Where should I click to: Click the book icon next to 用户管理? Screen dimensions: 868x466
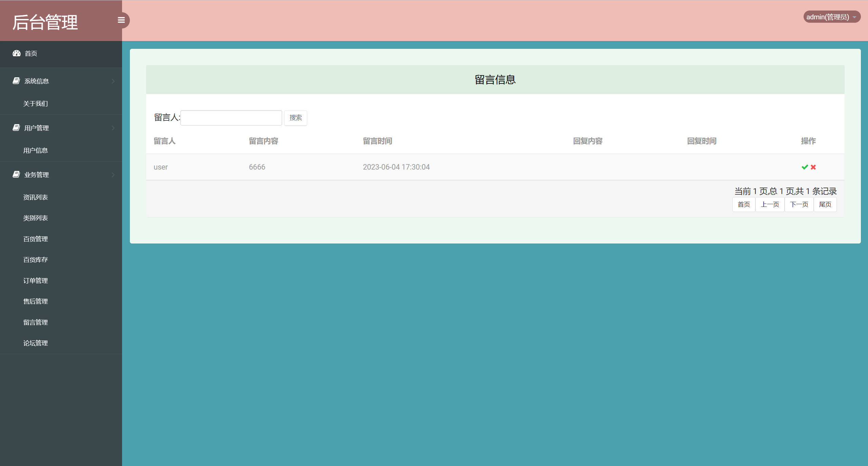click(17, 128)
